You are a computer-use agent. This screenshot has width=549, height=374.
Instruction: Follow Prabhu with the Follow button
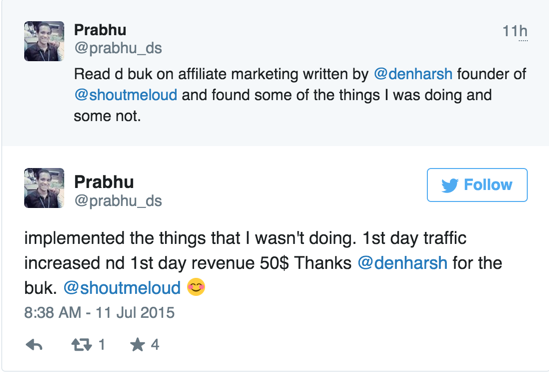click(477, 185)
